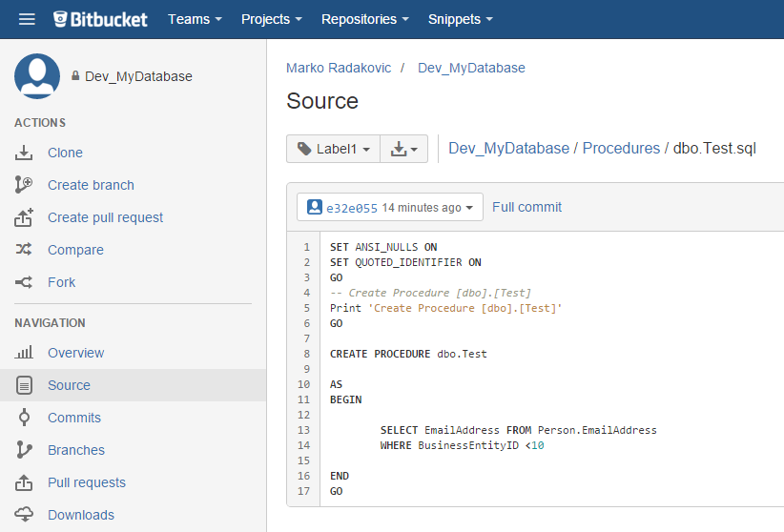Expand commit e32e055 history dropdown
Screen dimensions: 784x532
click(x=390, y=207)
